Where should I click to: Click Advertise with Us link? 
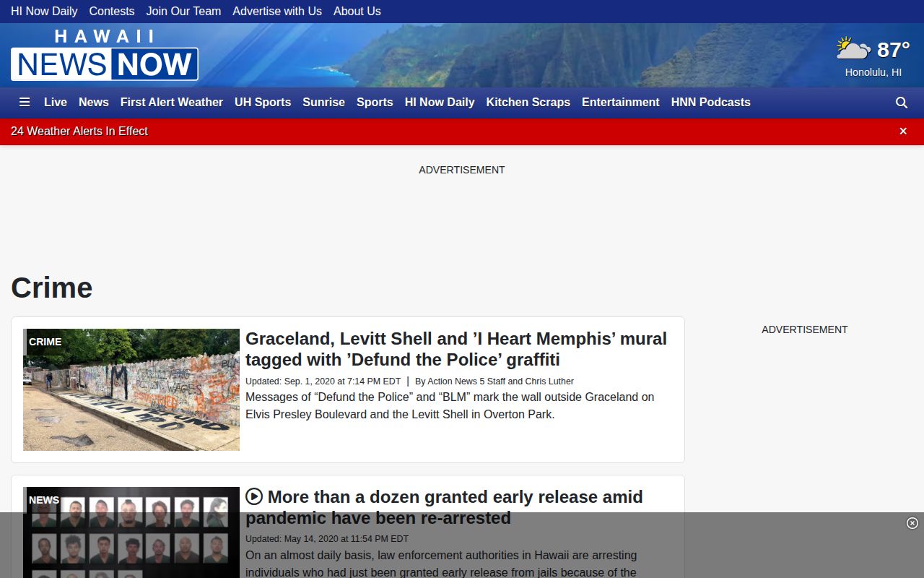point(277,12)
